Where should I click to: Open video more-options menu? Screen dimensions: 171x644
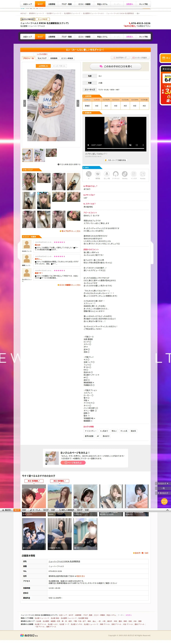[x=143, y=145]
